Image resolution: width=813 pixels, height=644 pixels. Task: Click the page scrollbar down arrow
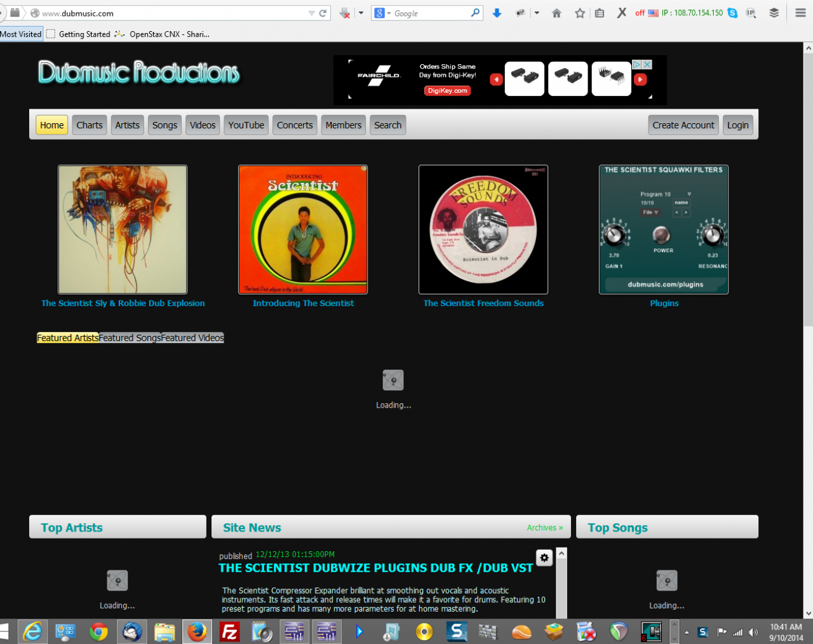[x=808, y=614]
